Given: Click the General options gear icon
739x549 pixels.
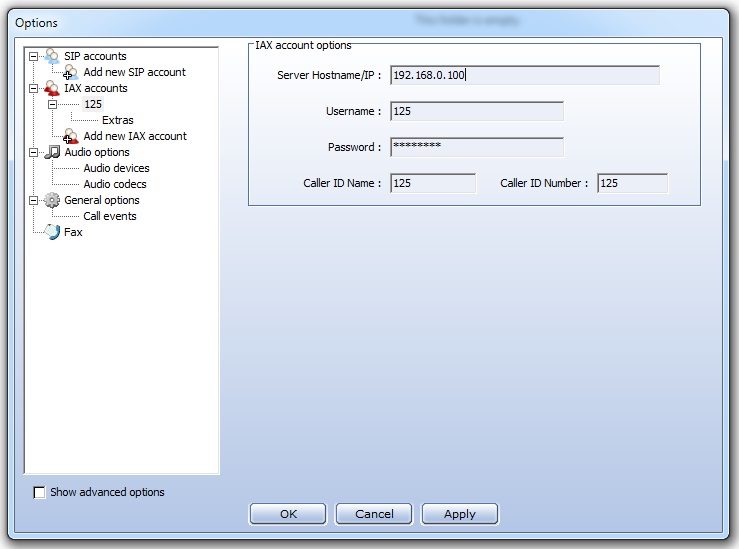Looking at the screenshot, I should point(52,200).
